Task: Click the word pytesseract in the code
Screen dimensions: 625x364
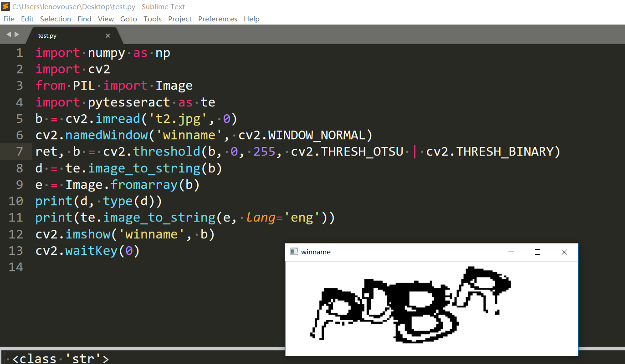Action: pyautogui.click(x=129, y=103)
